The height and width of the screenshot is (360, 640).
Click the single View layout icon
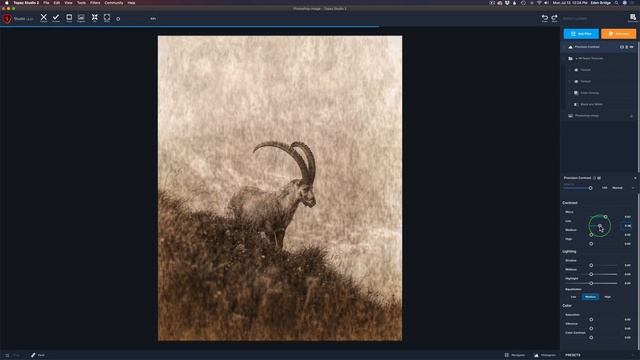pyautogui.click(x=69, y=17)
